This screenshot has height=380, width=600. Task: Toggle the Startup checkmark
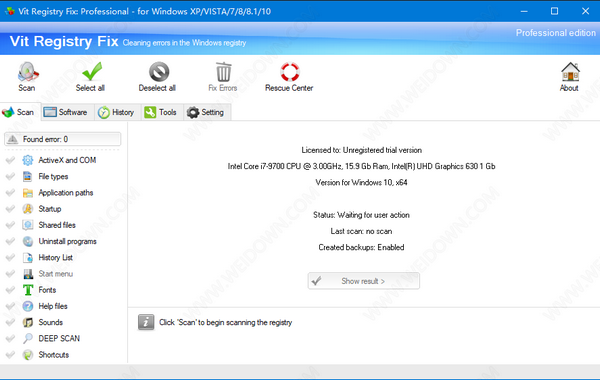(x=10, y=209)
